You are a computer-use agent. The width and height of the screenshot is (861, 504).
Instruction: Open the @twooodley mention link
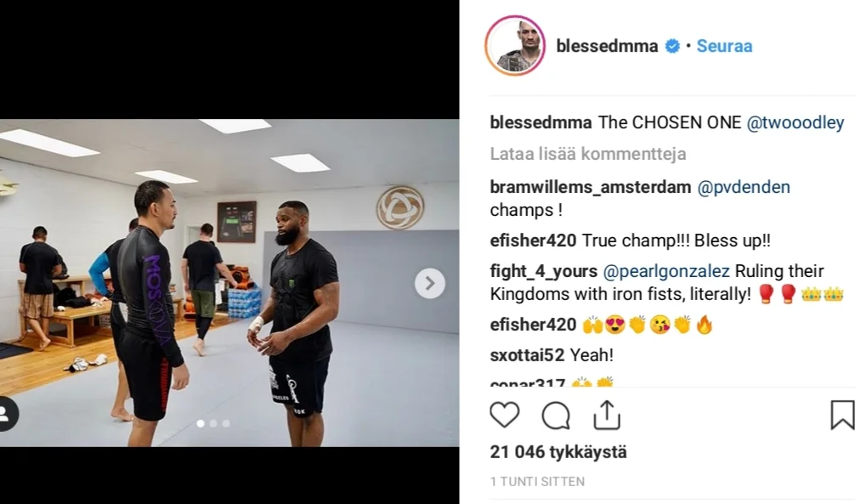(x=795, y=122)
